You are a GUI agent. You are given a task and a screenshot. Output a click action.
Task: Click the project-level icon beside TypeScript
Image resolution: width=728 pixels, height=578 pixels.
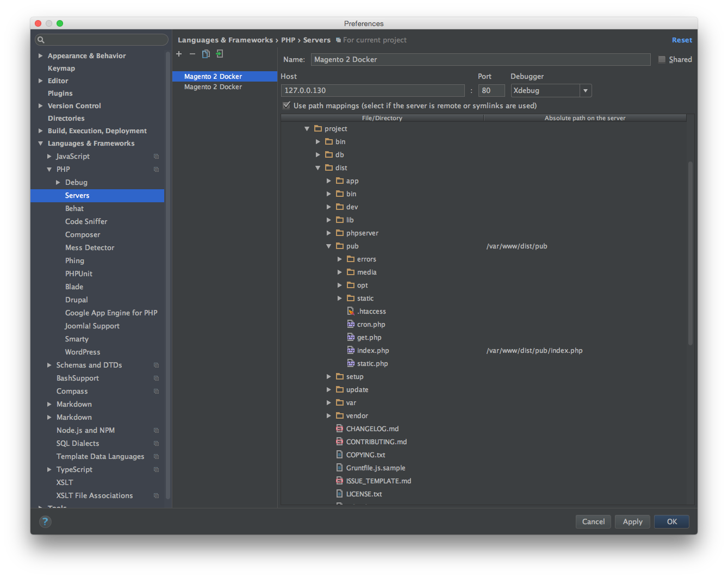tap(156, 470)
